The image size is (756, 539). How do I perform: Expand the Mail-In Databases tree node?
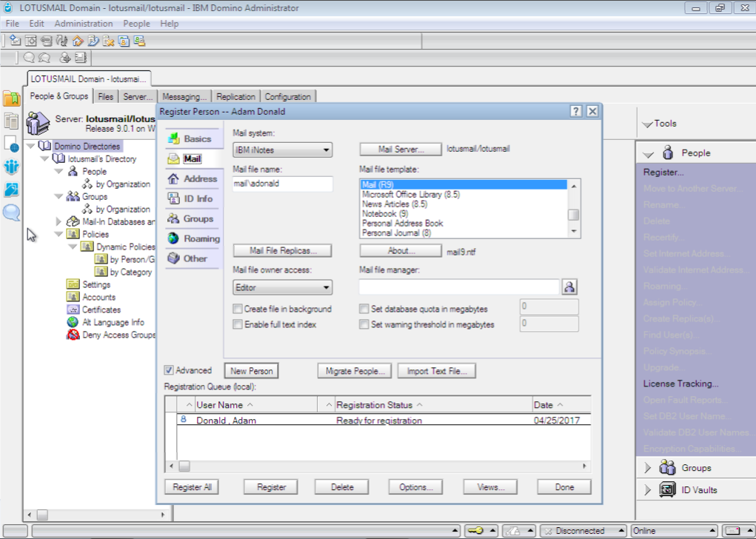click(x=58, y=221)
